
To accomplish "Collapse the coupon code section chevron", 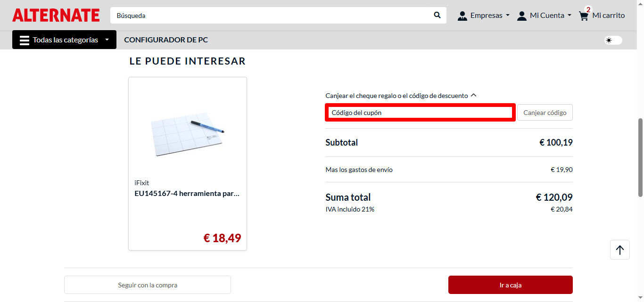I will 474,95.
